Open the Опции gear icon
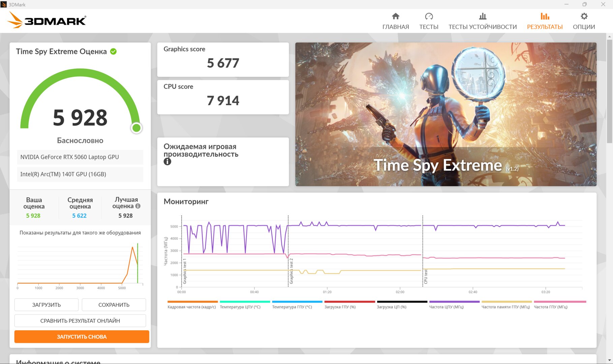The width and height of the screenshot is (613, 364). (584, 16)
